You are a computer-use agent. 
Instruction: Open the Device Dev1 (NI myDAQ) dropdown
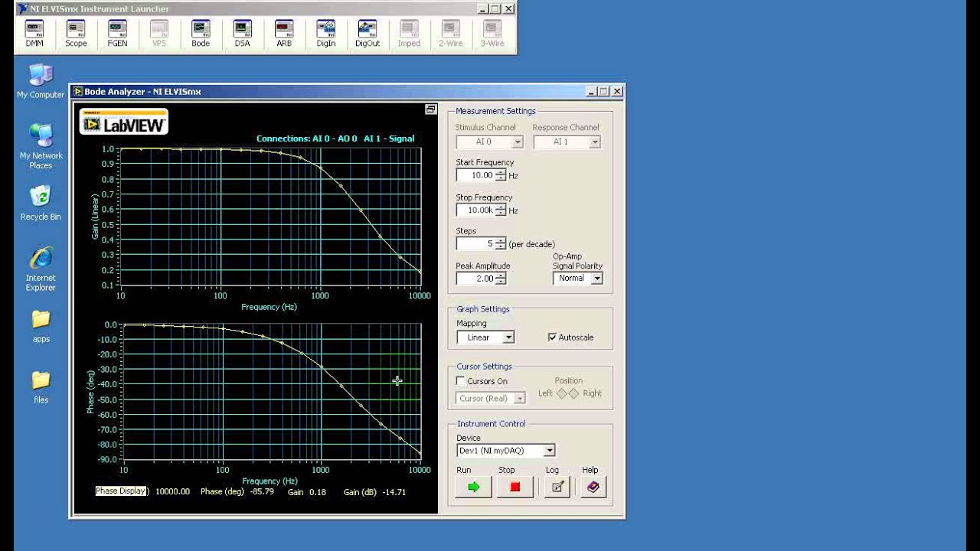(505, 451)
